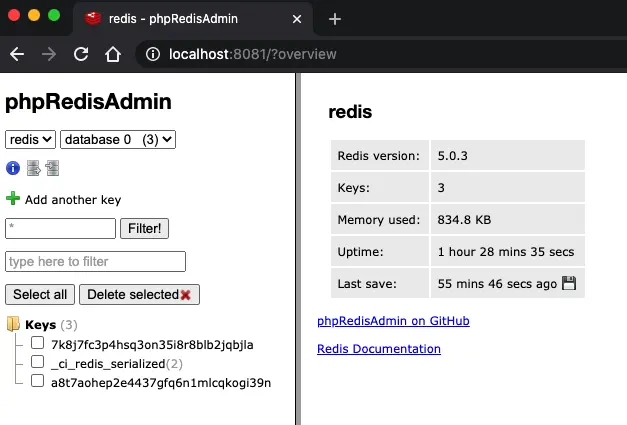The image size is (627, 425).
Task: Click the Add another key link
Action: tap(73, 200)
